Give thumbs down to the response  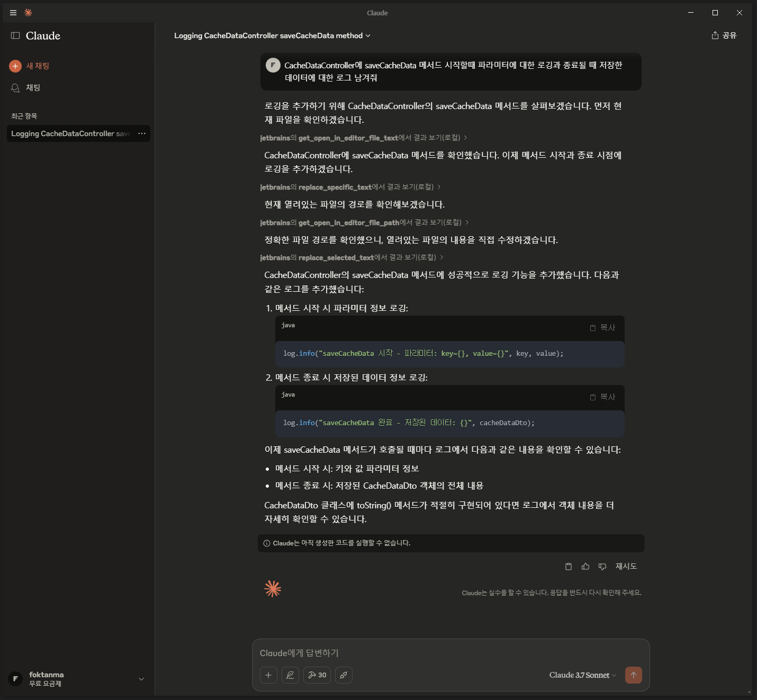pos(602,567)
